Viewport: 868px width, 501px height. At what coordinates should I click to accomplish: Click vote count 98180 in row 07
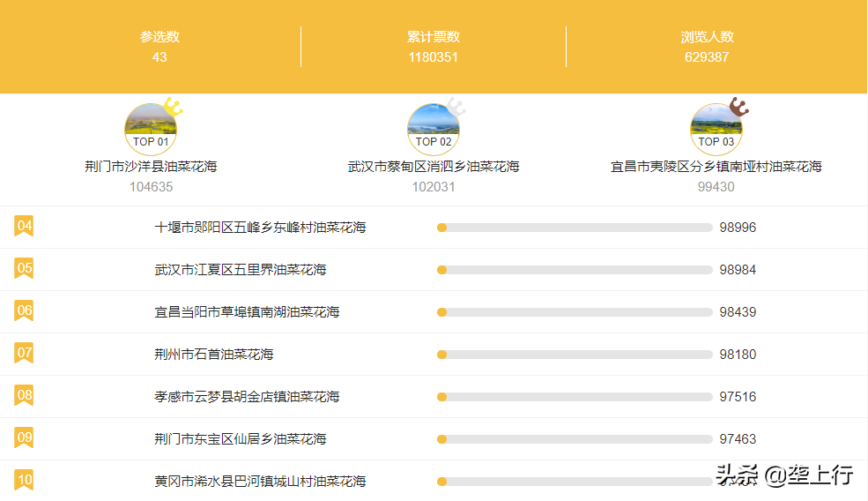click(738, 354)
